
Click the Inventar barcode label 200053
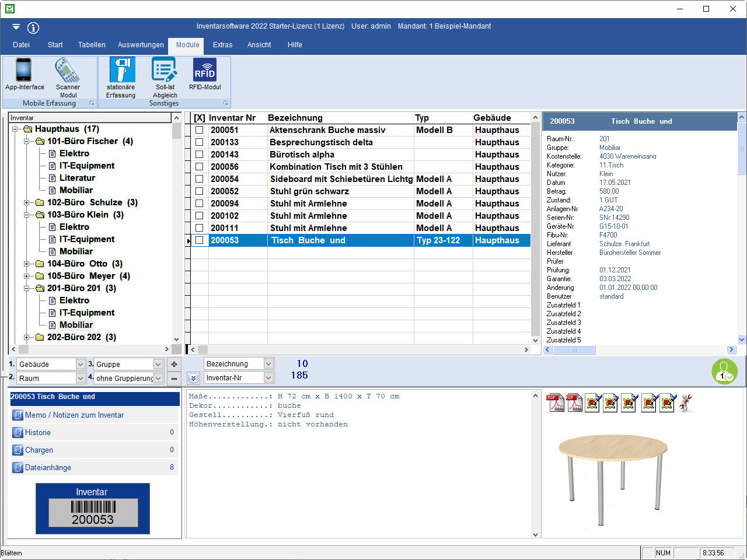pos(93,509)
